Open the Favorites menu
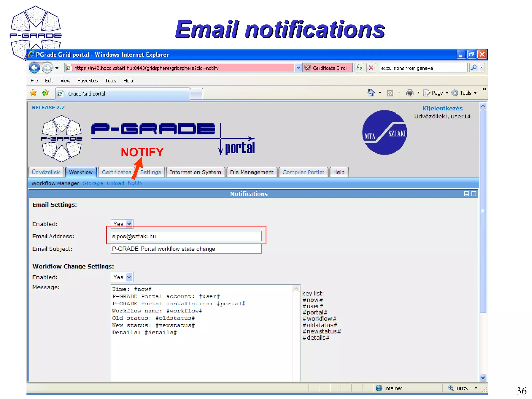Viewport: 532px width, 399px height. pyautogui.click(x=88, y=81)
